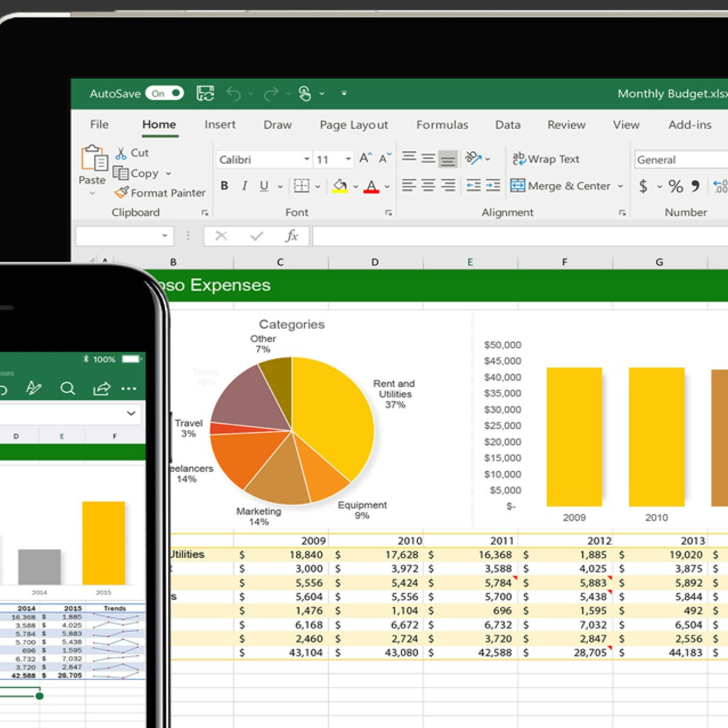Click the Increase Font Size icon
Viewport: 728px width, 728px height.
[365, 158]
